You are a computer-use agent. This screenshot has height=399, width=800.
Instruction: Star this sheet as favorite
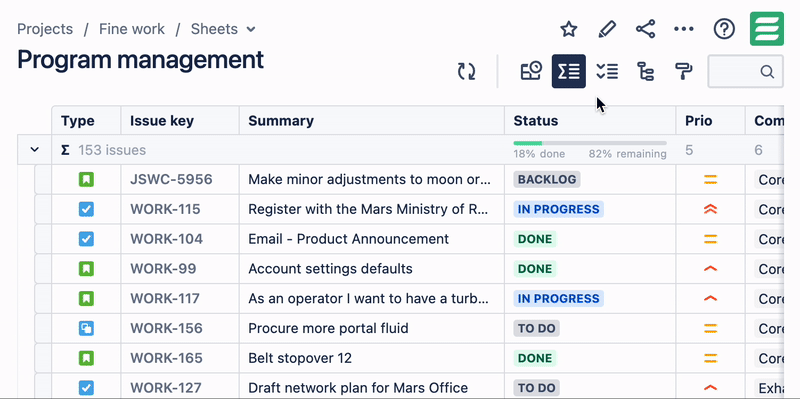(568, 29)
